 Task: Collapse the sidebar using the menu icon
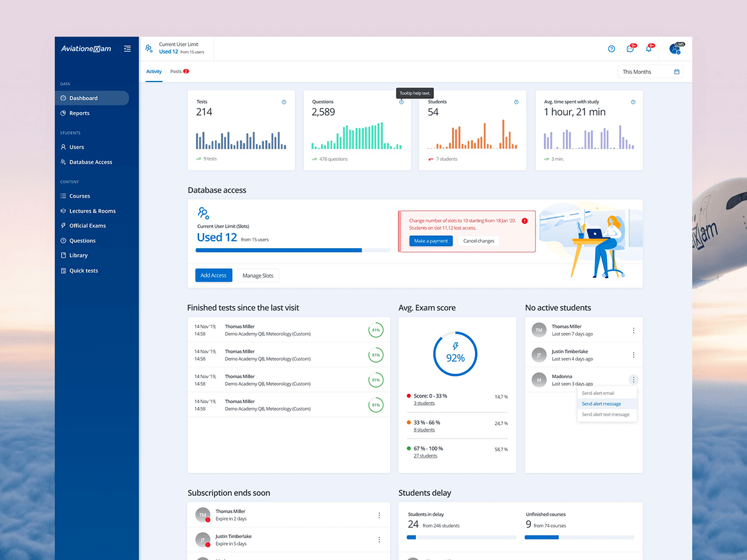(127, 49)
